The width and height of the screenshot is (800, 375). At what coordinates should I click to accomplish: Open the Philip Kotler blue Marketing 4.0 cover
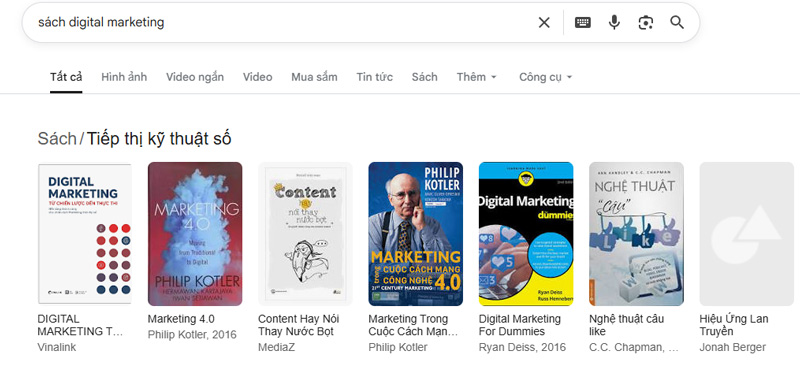[x=415, y=234]
